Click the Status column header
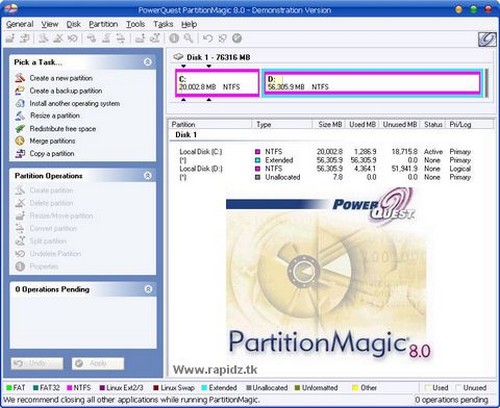Viewport: 500px width, 408px height. coord(433,125)
